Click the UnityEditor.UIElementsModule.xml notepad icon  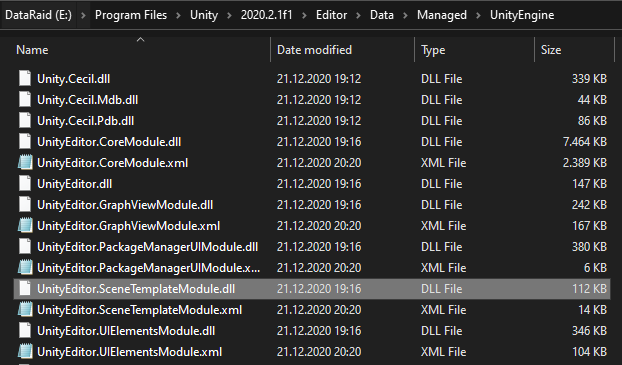(x=25, y=352)
